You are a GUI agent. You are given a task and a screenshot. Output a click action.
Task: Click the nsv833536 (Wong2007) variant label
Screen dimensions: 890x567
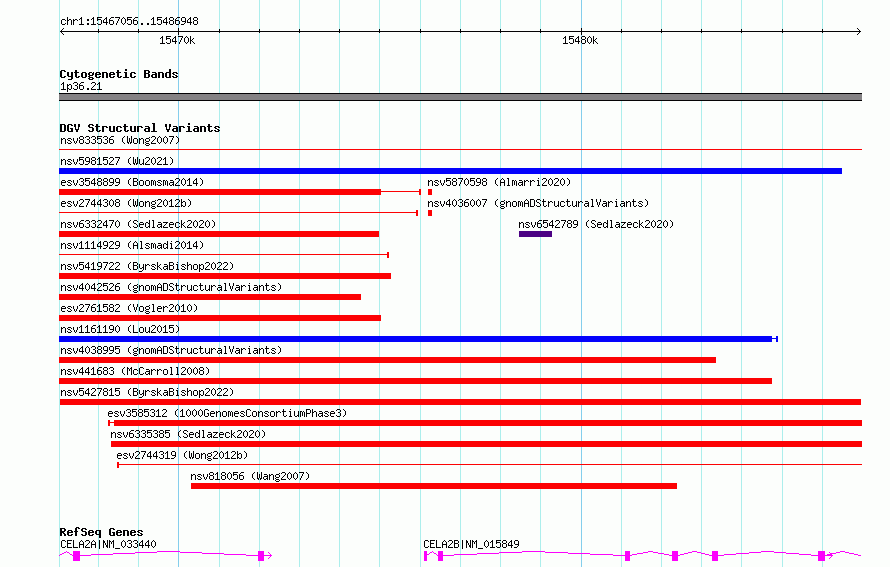click(120, 140)
